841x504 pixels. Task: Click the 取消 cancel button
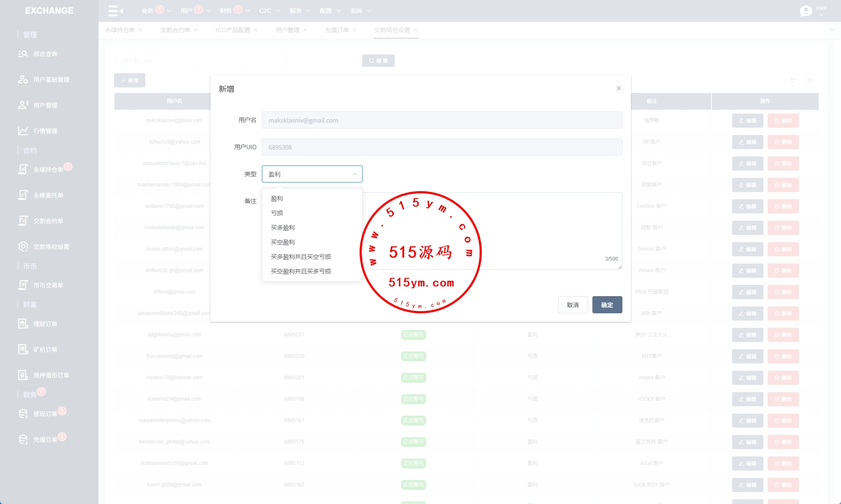[573, 305]
